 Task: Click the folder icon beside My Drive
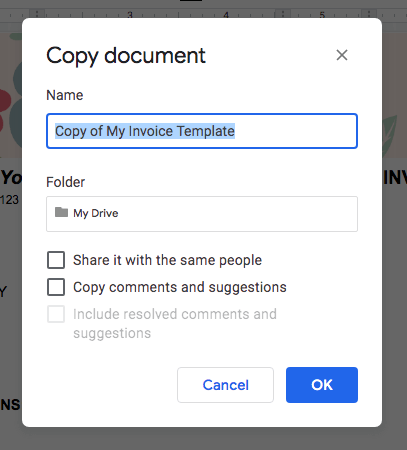tap(61, 212)
